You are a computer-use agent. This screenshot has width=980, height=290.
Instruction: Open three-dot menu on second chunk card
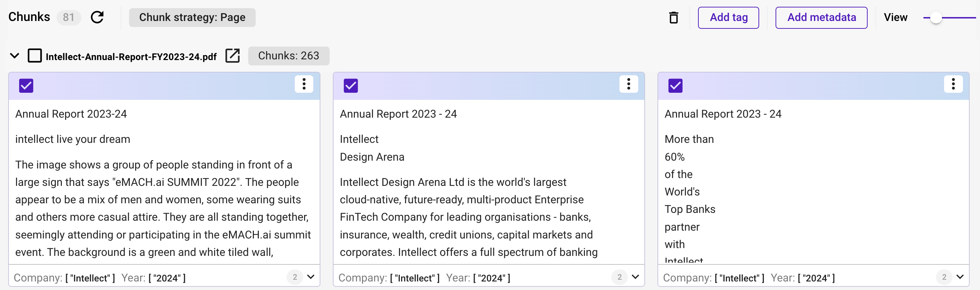(628, 84)
